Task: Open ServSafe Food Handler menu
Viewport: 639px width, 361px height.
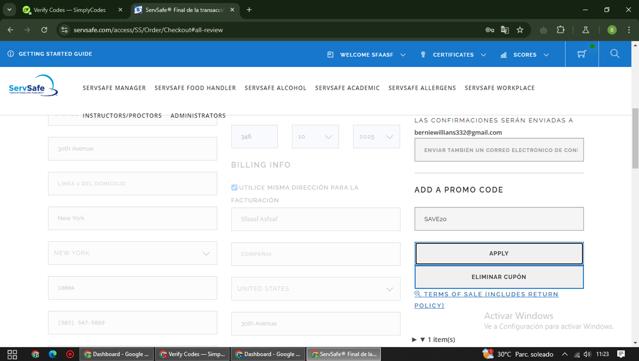Action: (195, 88)
